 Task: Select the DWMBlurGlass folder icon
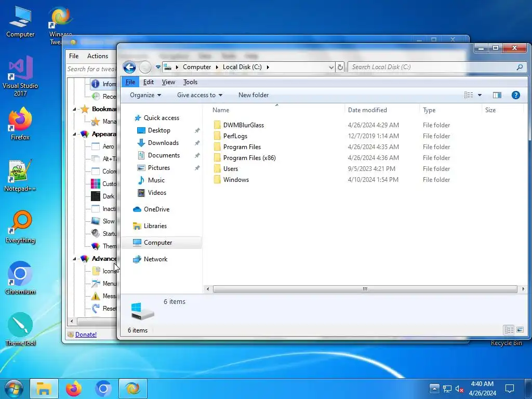coord(217,125)
